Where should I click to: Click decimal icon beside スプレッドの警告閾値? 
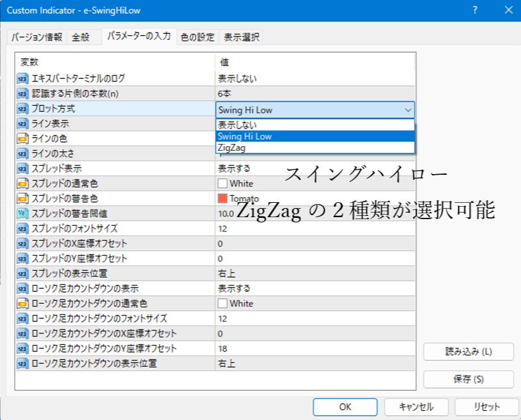pos(22,214)
